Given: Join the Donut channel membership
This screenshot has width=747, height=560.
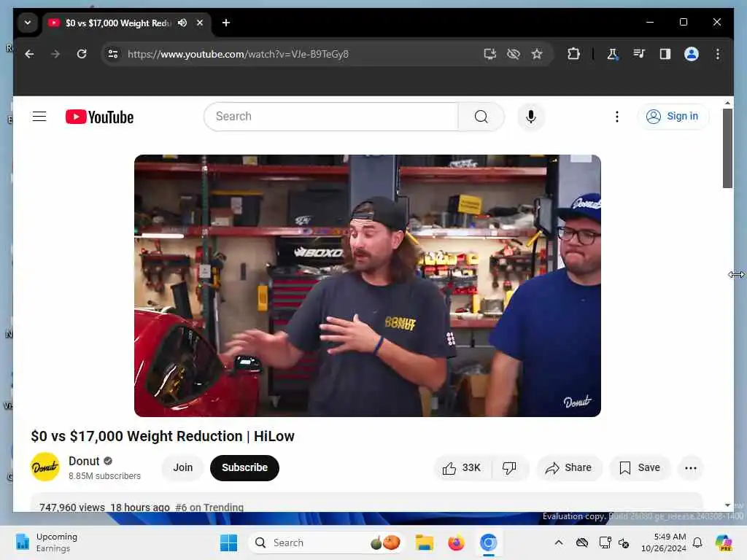Looking at the screenshot, I should click(x=183, y=467).
